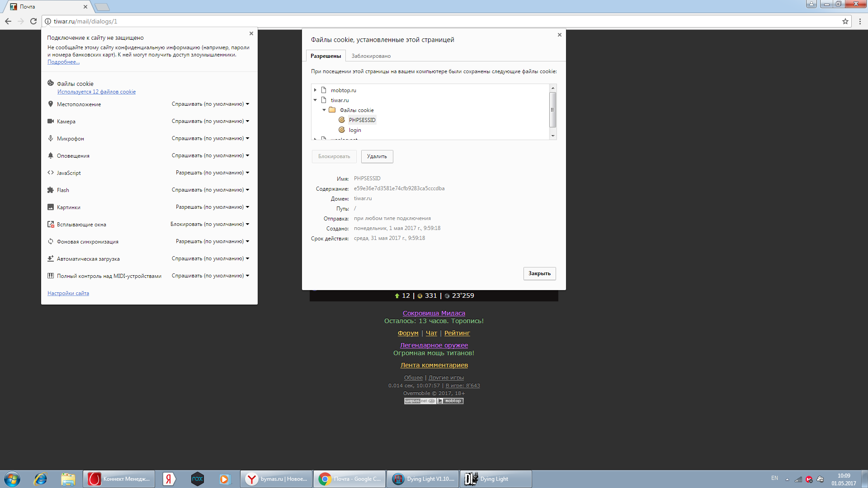Viewport: 868px width, 488px height.
Task: Open Internet Explorer taskbar icon
Action: click(41, 479)
